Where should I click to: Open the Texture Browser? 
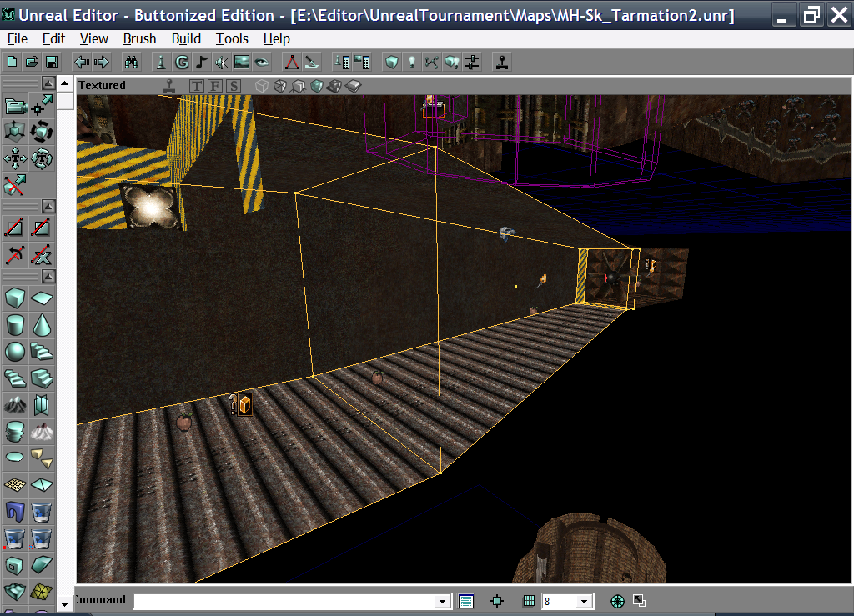(x=241, y=61)
